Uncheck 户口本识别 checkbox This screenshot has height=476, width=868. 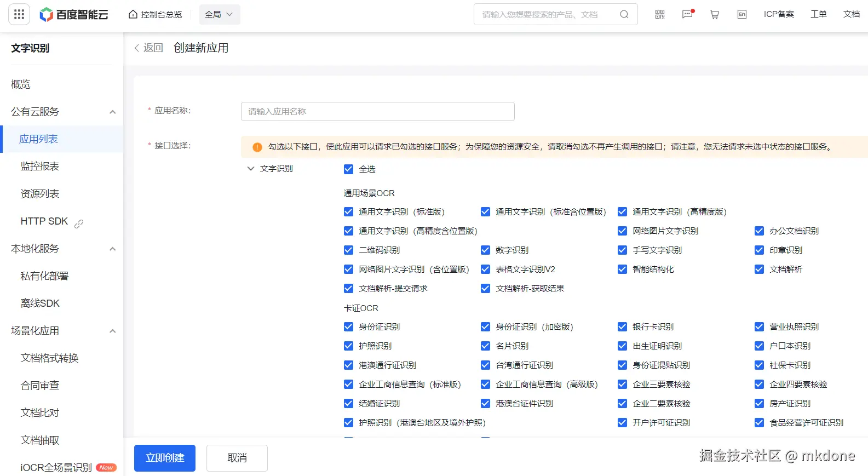coord(759,346)
